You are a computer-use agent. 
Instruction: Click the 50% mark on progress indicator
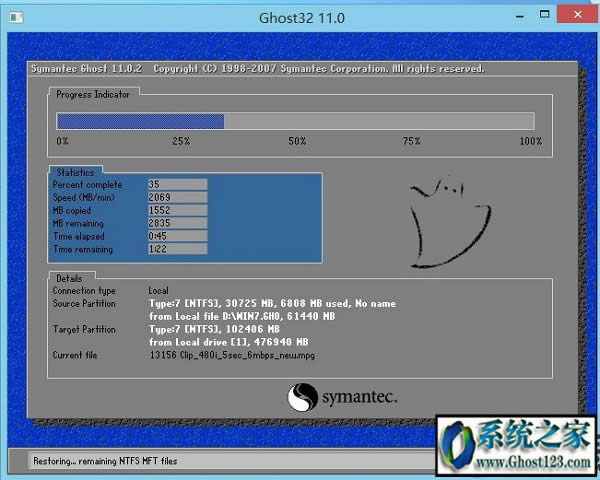297,142
